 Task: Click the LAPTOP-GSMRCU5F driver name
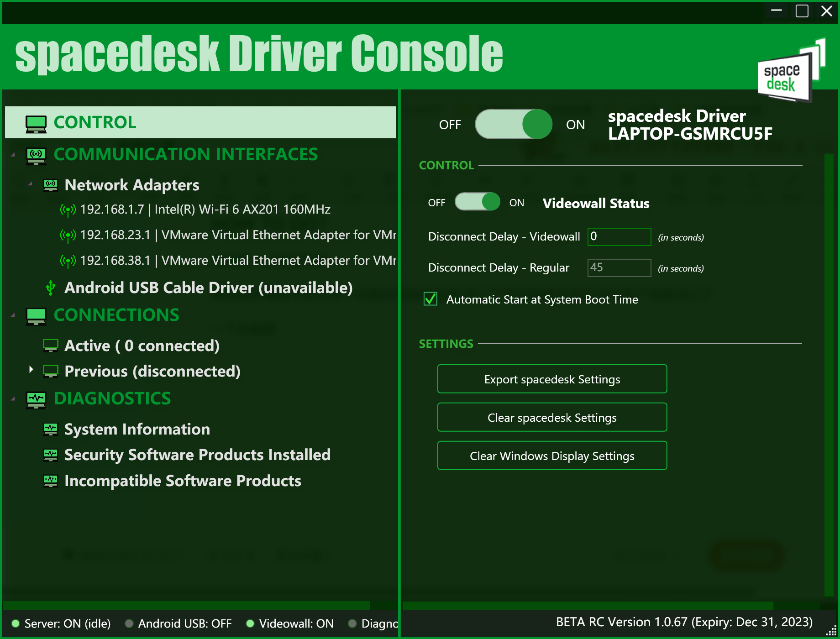690,134
